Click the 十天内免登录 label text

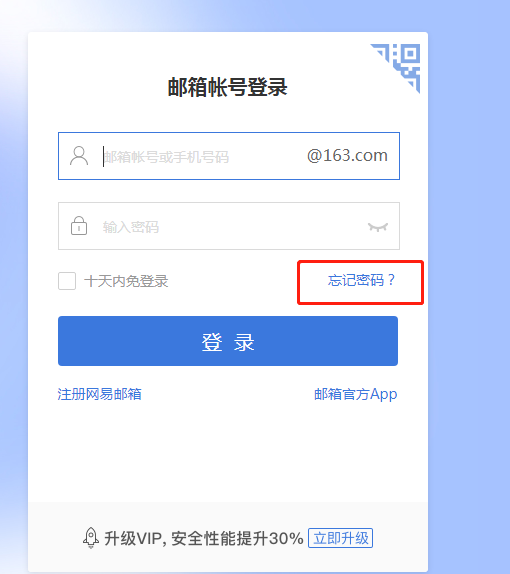coord(126,281)
